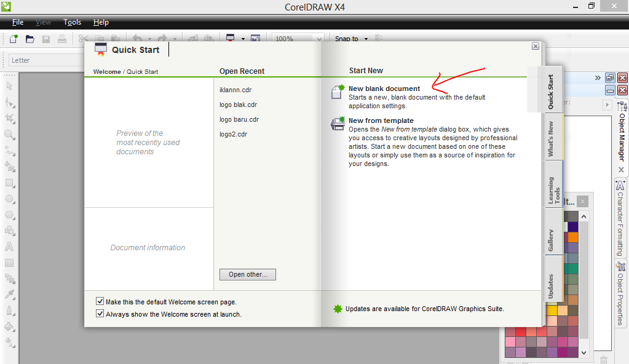The width and height of the screenshot is (629, 364).
Task: Uncheck Make this the default Welcome screen page
Action: (100, 301)
